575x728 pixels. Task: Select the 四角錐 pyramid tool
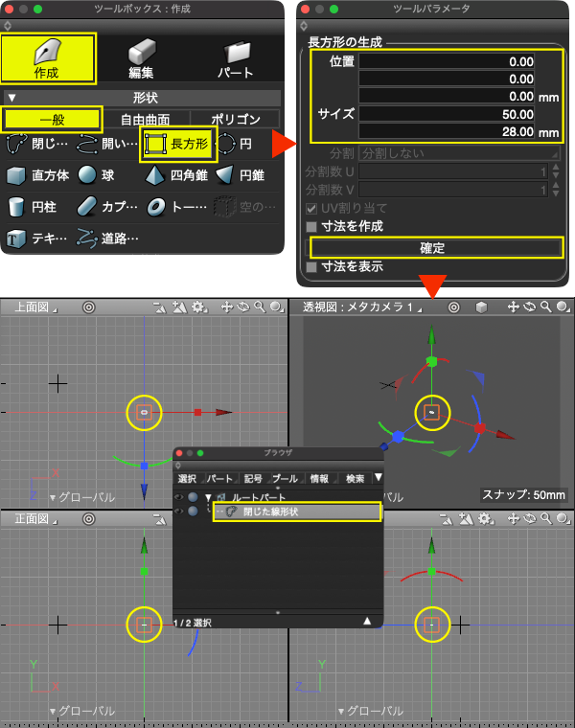[176, 175]
